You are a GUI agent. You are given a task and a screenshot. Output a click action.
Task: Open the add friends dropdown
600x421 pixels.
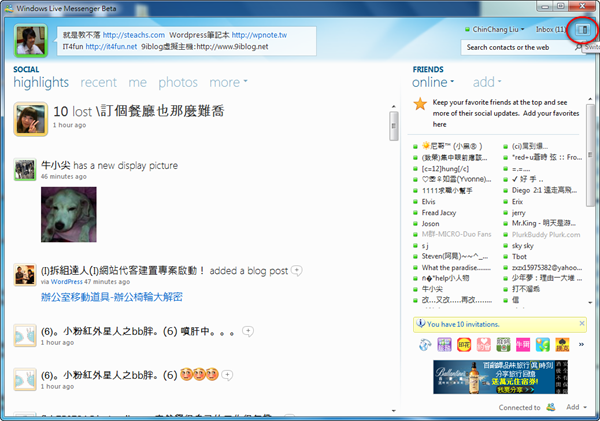(x=487, y=82)
